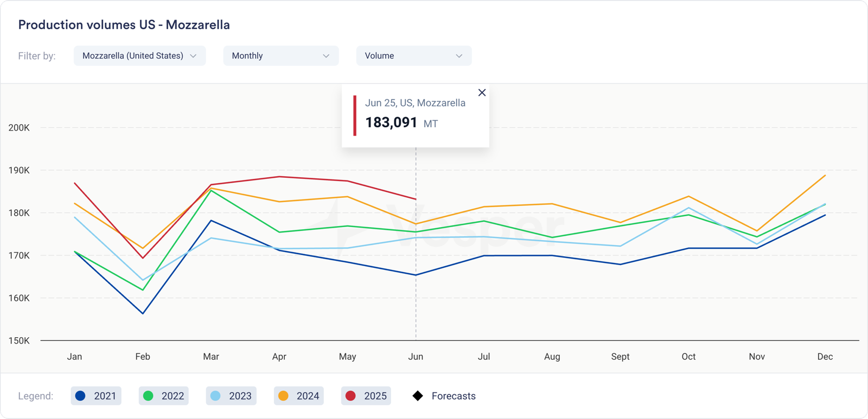
Task: Open the Mozzarella (United States) filter dropdown
Action: (139, 56)
